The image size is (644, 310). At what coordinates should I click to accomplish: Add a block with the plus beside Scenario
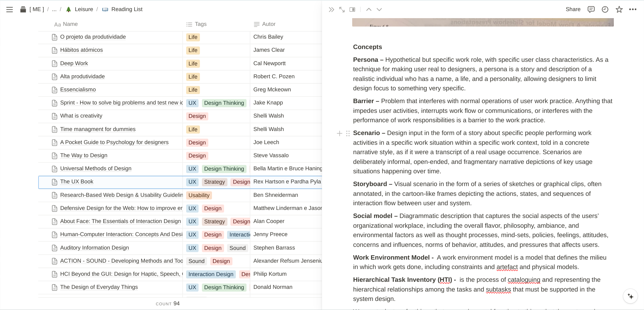pos(339,133)
